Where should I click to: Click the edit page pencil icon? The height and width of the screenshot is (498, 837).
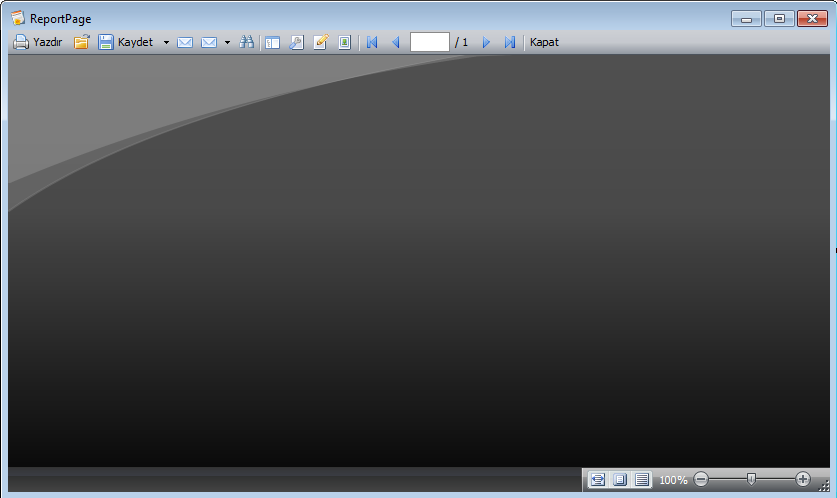(x=320, y=42)
